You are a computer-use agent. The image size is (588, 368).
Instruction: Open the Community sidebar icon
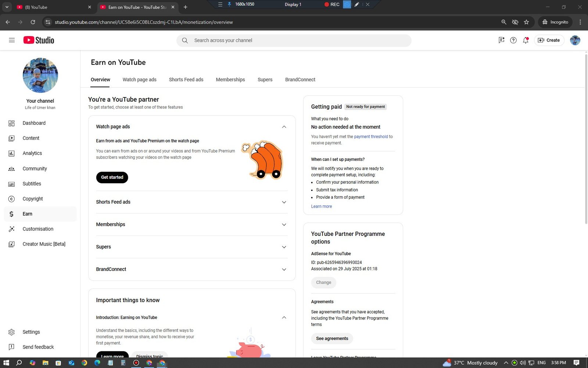11,169
